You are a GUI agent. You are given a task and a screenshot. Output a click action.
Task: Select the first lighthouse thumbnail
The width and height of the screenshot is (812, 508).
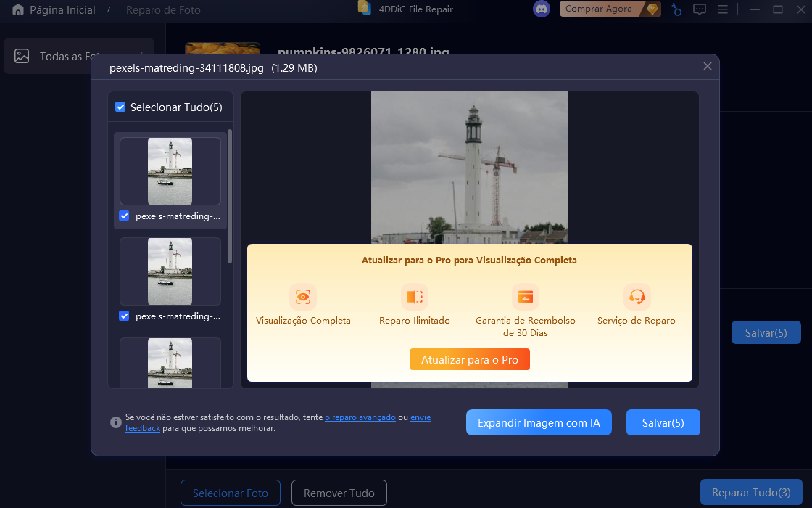click(170, 171)
